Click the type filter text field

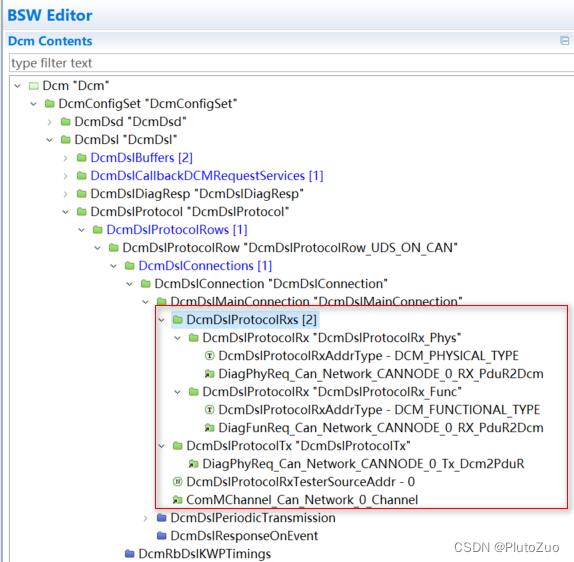click(x=291, y=63)
